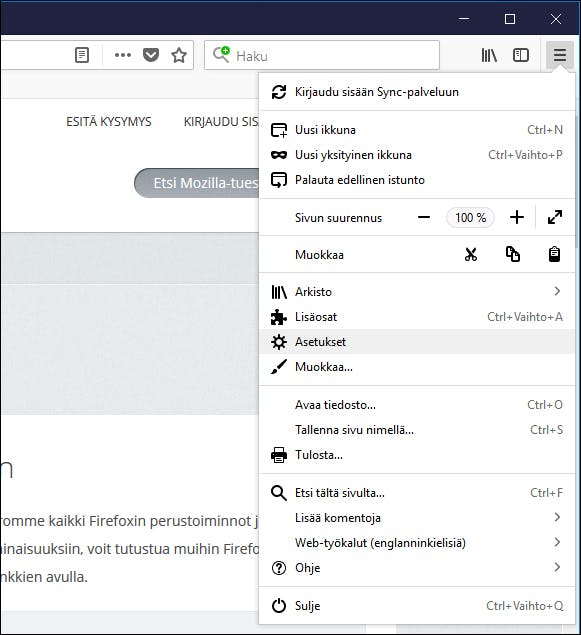Click the cut scissors icon

click(x=470, y=254)
